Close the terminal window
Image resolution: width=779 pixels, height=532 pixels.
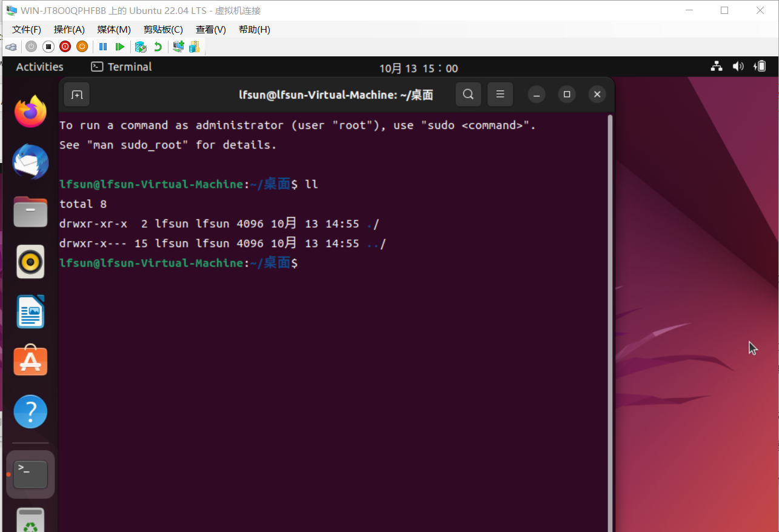(x=597, y=94)
